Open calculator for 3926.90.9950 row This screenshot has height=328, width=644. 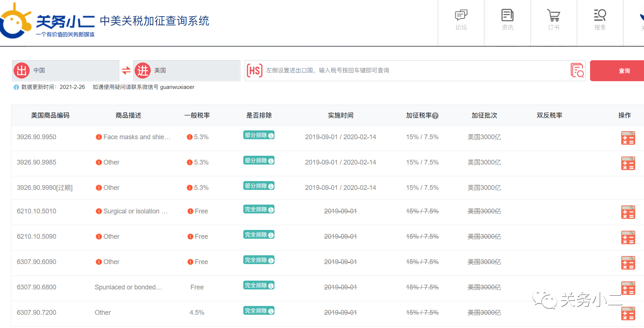628,138
